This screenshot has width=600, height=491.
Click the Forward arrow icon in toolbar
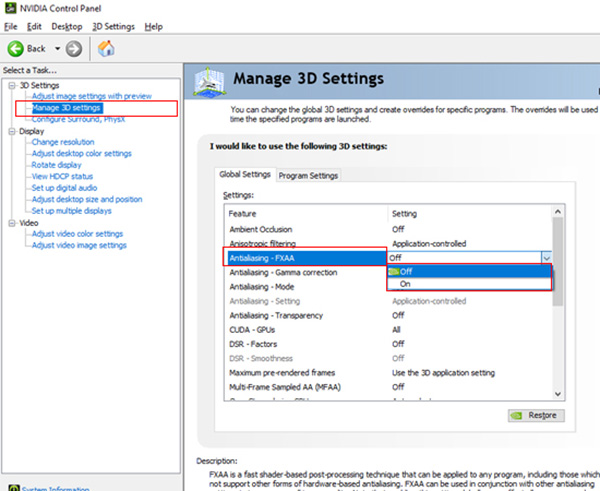click(x=77, y=48)
